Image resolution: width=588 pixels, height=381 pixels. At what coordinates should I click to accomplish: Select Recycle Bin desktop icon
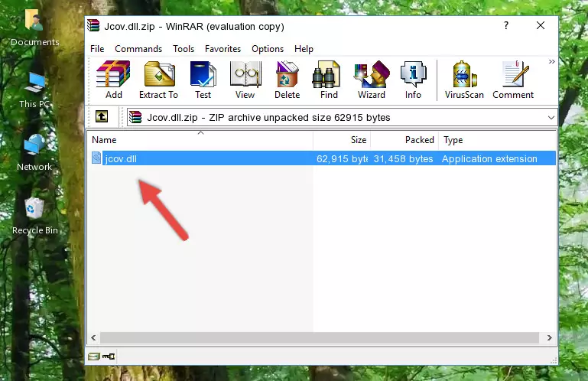click(35, 217)
